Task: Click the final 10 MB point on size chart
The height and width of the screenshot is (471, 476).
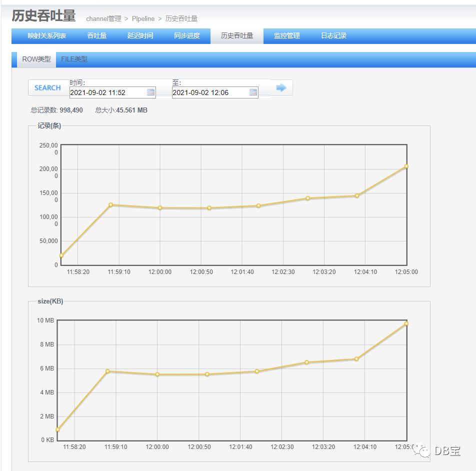Action: [x=406, y=324]
